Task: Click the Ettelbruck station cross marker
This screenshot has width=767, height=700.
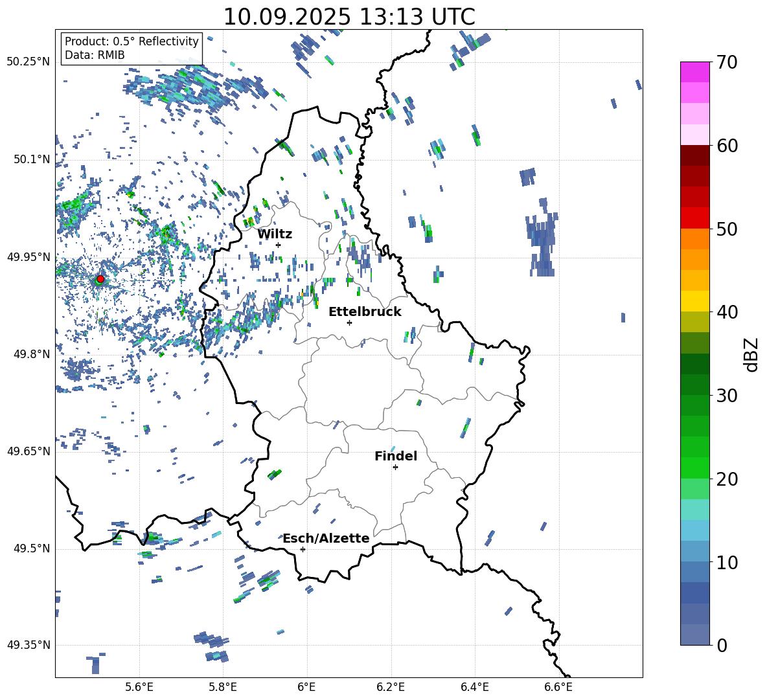Action: tap(349, 322)
